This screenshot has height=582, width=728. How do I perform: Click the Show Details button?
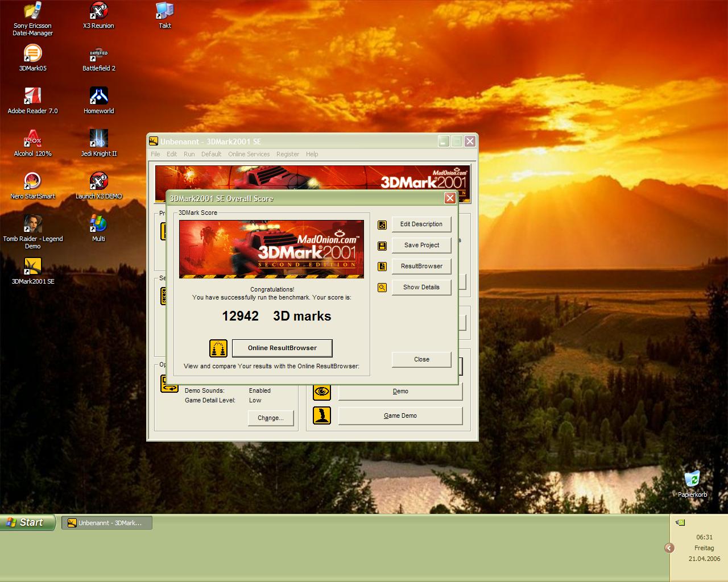click(x=421, y=287)
